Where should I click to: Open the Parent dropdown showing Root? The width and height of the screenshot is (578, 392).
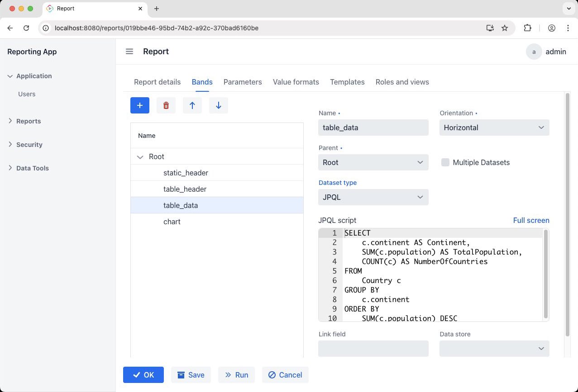(373, 162)
